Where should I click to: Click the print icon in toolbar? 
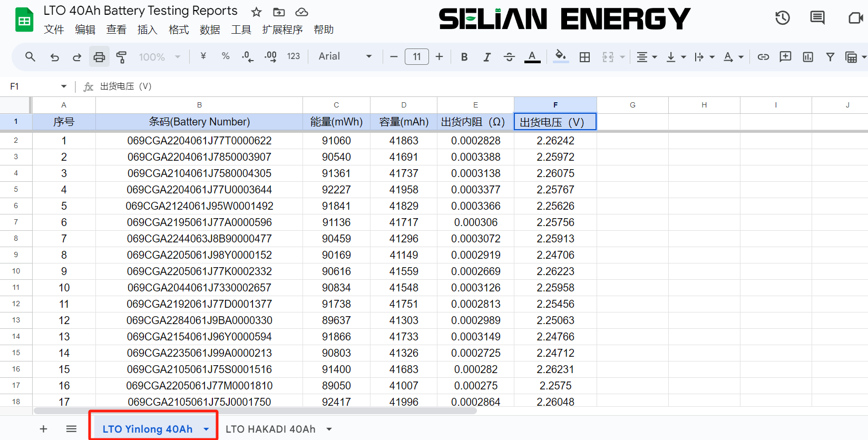coord(99,57)
